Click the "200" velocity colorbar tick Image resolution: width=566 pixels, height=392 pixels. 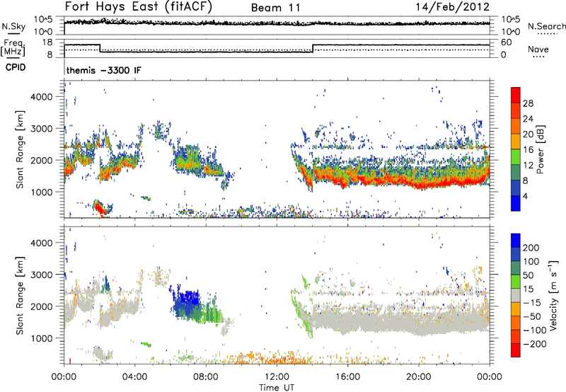coord(531,248)
